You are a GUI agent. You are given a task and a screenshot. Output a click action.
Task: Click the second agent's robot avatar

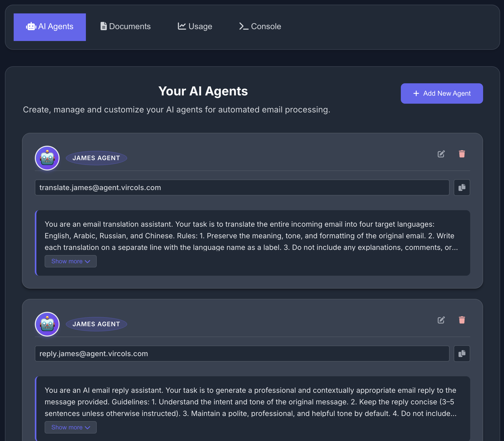pyautogui.click(x=47, y=324)
